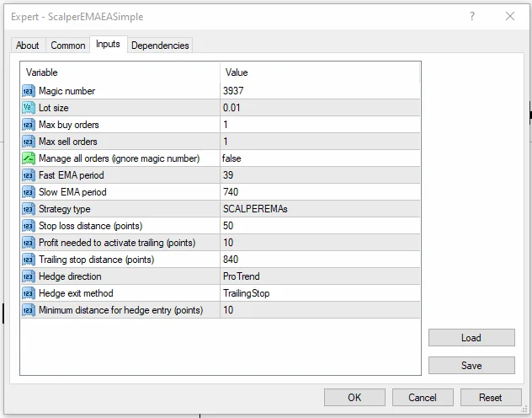Screen dimensions: 532x418
Task: Click the question mark help icon
Action: [472, 16]
